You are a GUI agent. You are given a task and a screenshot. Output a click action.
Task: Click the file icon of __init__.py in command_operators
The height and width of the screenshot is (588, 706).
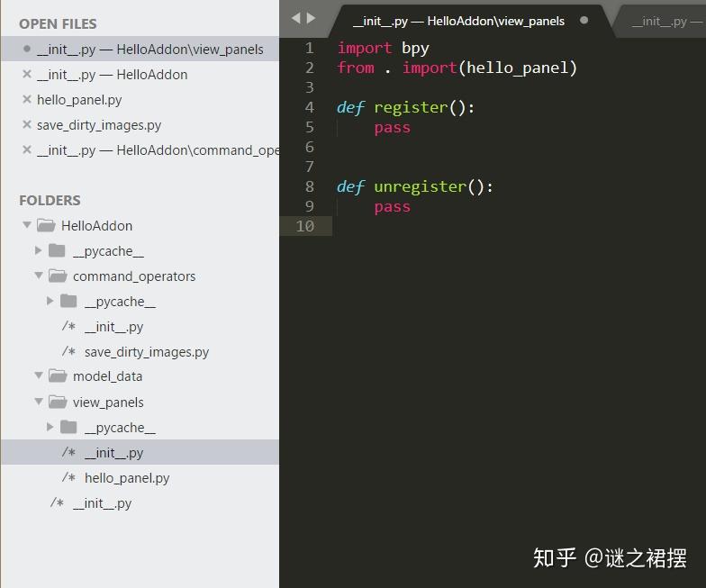pyautogui.click(x=68, y=326)
